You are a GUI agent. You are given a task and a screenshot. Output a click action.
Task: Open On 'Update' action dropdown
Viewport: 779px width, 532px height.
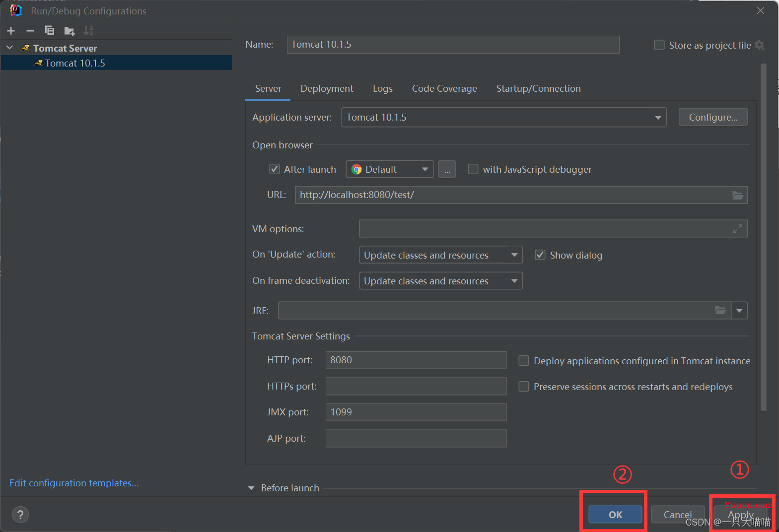(x=441, y=255)
